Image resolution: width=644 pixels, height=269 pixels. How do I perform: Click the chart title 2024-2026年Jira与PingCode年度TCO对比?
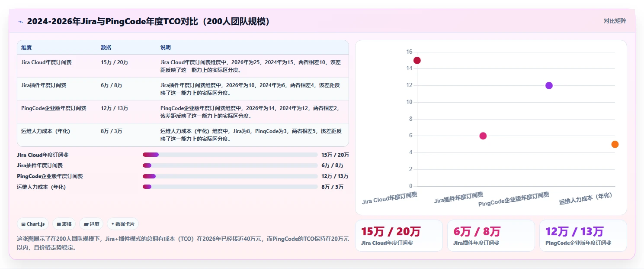point(149,22)
